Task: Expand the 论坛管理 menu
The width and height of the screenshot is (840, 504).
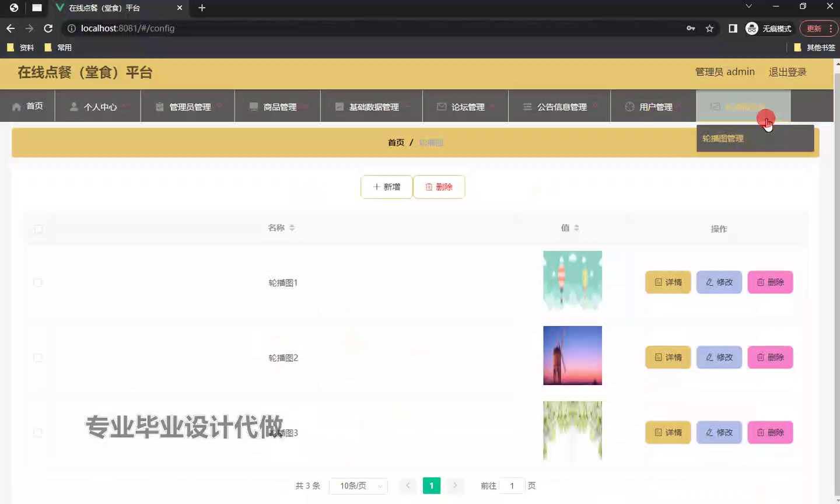Action: (466, 106)
